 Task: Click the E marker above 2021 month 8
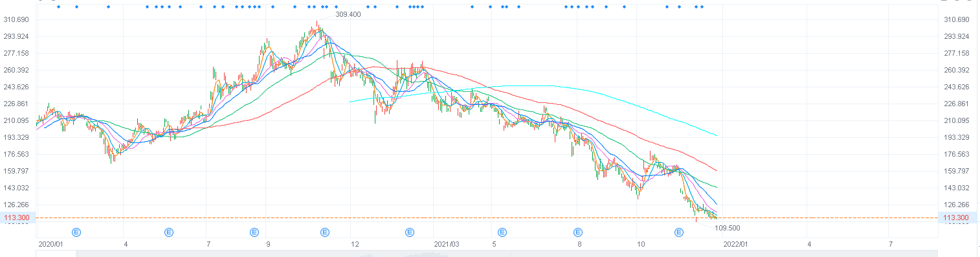click(x=577, y=232)
